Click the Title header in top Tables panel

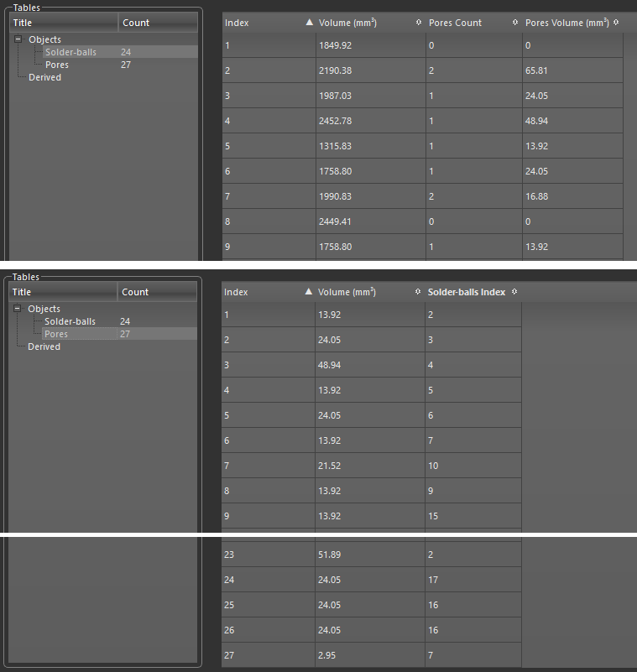click(x=64, y=23)
